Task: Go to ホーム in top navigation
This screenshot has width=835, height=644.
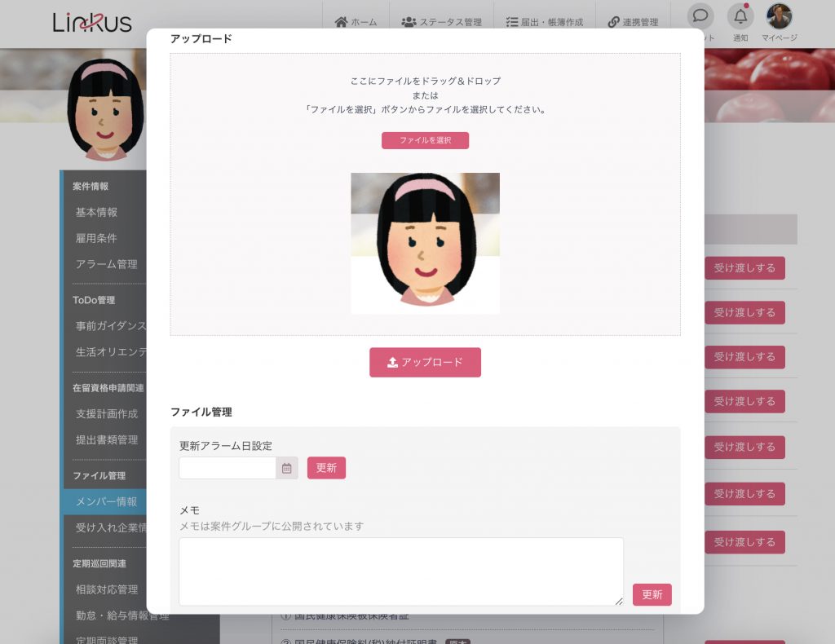Action: pyautogui.click(x=356, y=22)
